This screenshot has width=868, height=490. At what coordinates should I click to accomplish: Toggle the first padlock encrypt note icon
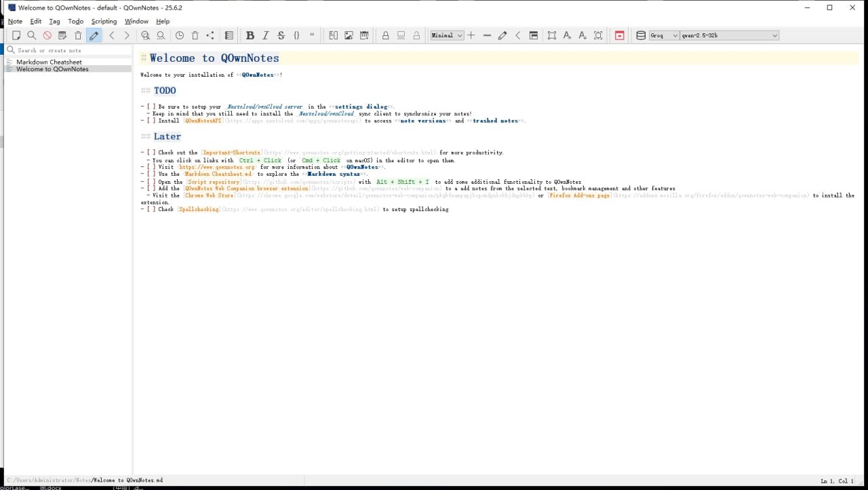pos(386,35)
